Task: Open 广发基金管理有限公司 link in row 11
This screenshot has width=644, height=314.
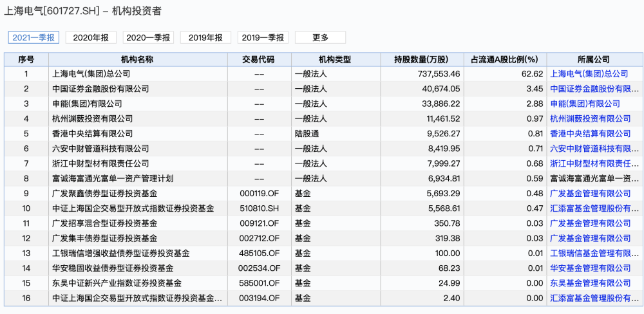Action: [x=590, y=223]
